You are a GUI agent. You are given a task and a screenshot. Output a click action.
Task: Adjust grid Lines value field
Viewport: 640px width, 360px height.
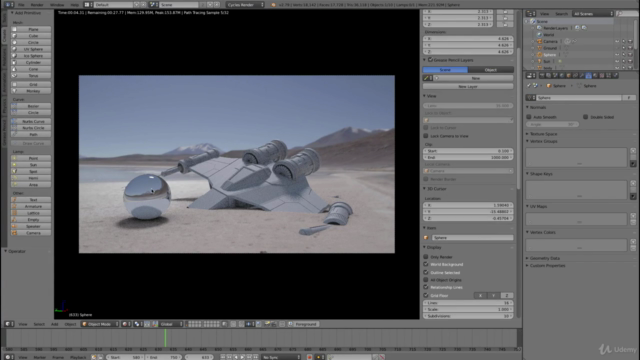(468, 303)
